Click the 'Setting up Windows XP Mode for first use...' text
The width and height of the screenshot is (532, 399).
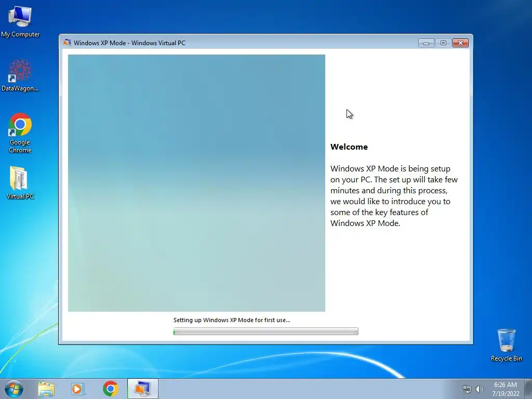point(232,320)
